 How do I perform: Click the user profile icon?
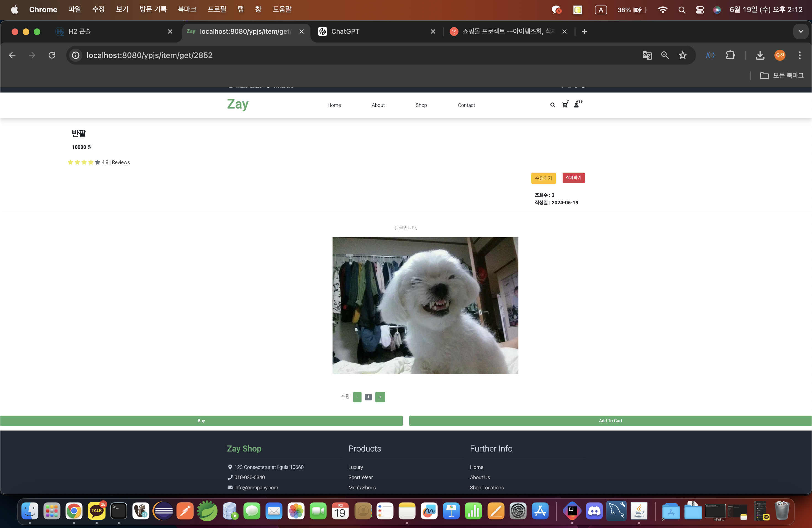point(577,105)
